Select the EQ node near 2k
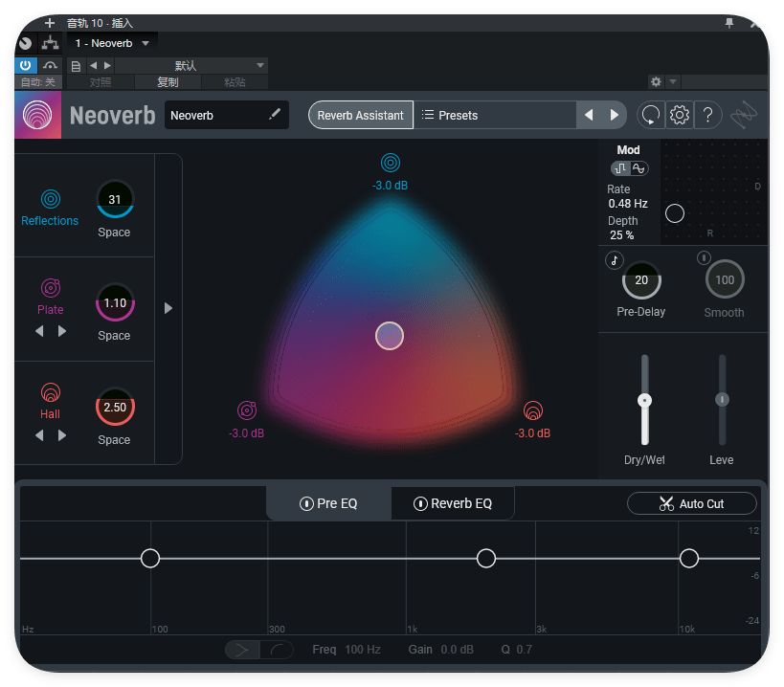This screenshot has width=784, height=687. coord(486,558)
